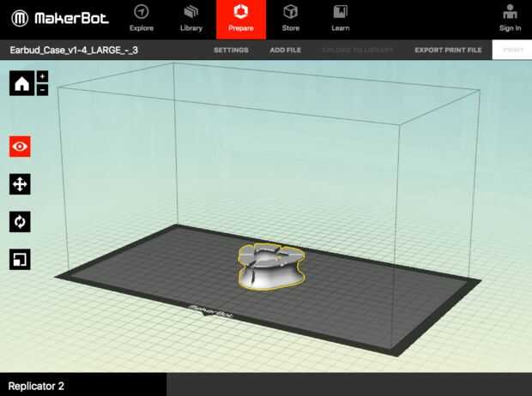This screenshot has width=532, height=396.
Task: Go to the Store tab
Action: pyautogui.click(x=291, y=19)
